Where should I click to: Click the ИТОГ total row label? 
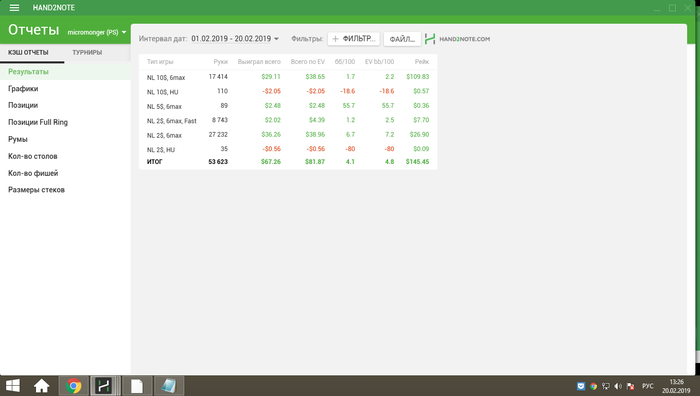(x=154, y=162)
